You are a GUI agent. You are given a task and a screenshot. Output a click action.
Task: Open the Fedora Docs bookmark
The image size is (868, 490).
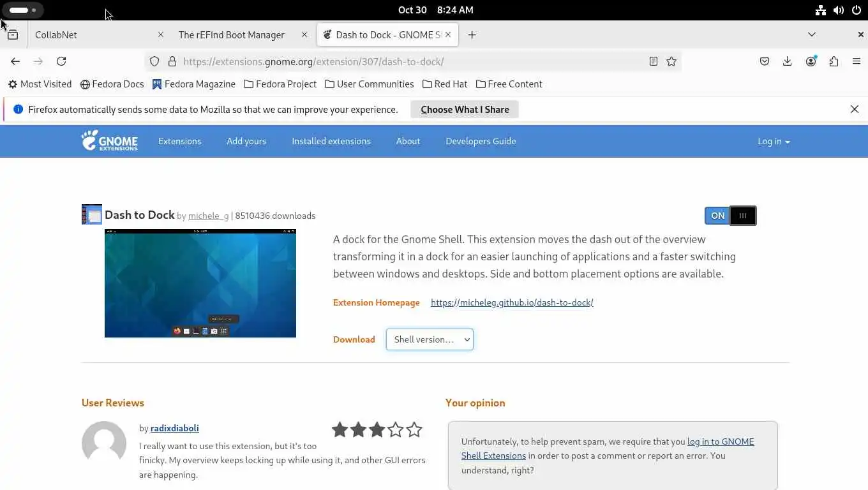112,84
